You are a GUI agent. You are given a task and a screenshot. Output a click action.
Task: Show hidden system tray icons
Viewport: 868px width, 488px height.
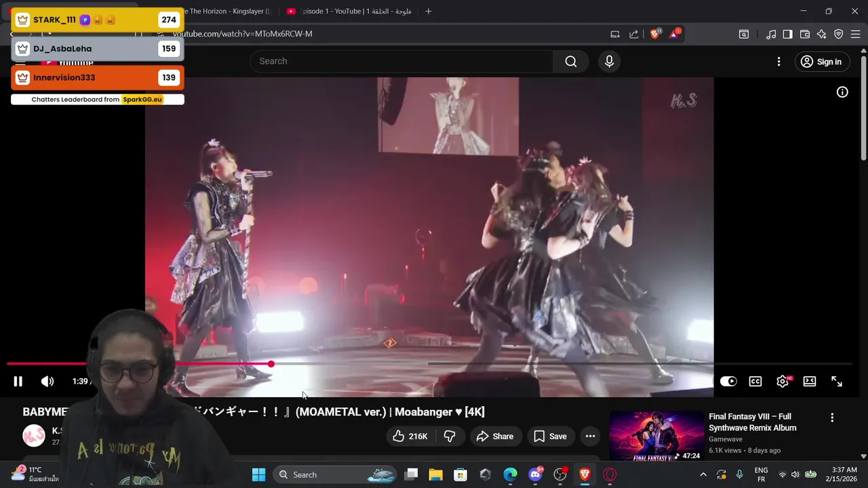(x=703, y=474)
